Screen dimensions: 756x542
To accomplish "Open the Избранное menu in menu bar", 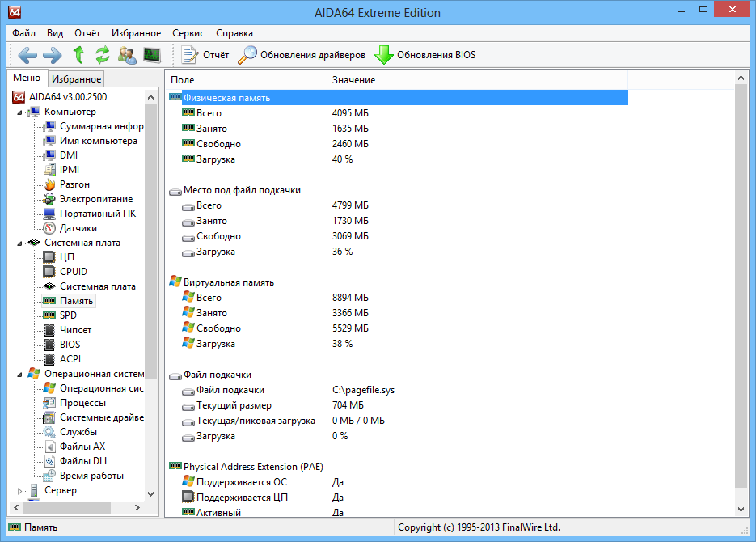I will [x=137, y=33].
